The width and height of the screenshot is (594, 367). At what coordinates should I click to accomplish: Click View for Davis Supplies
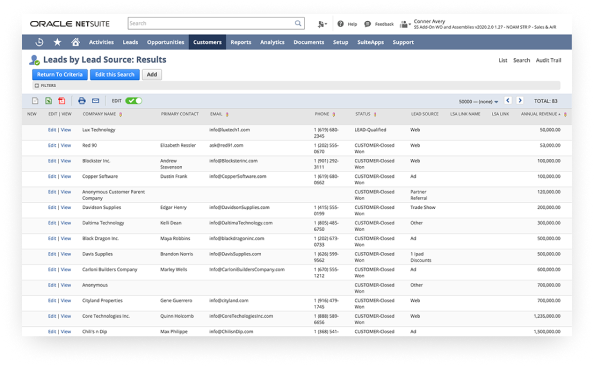click(66, 254)
